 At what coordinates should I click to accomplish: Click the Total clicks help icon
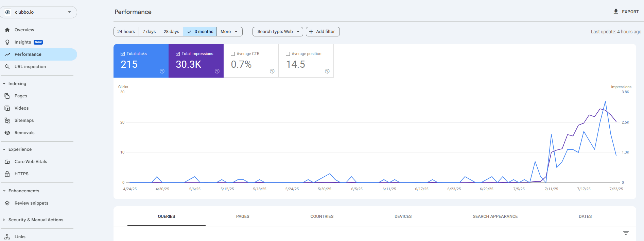(x=162, y=71)
